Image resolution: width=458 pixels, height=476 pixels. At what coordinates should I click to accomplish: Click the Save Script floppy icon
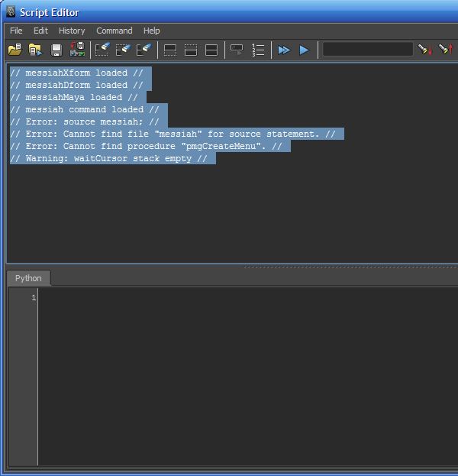56,50
